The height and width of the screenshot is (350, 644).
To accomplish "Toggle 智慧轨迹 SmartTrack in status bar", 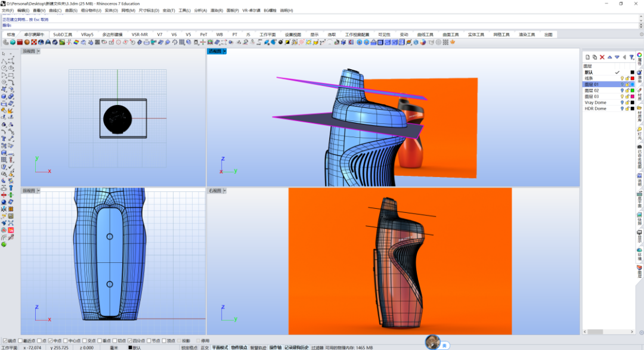I will pyautogui.click(x=258, y=348).
